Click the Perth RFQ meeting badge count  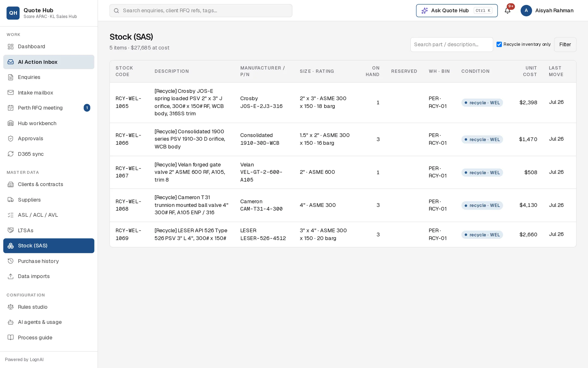tap(87, 108)
